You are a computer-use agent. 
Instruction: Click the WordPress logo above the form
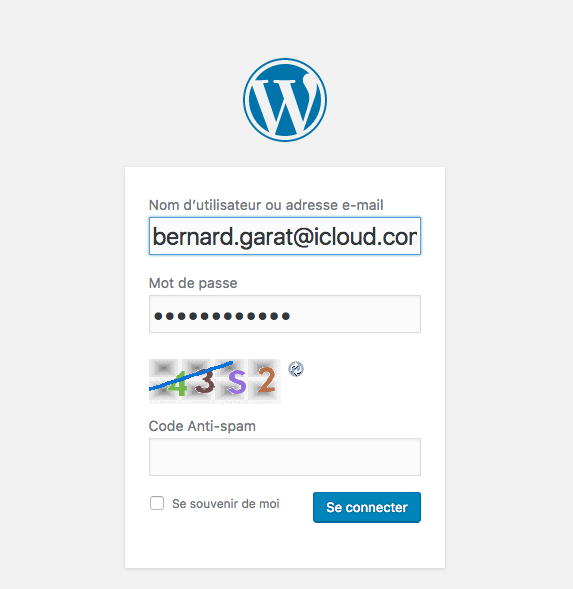tap(285, 100)
